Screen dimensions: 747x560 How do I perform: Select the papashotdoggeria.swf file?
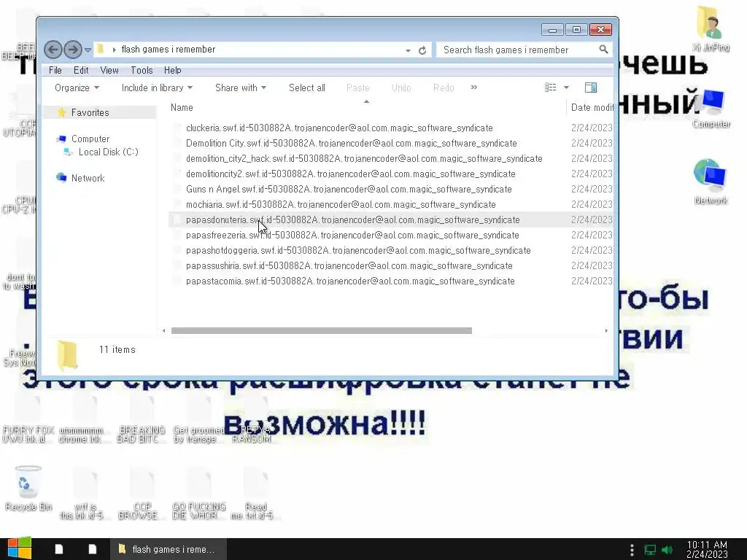[358, 250]
